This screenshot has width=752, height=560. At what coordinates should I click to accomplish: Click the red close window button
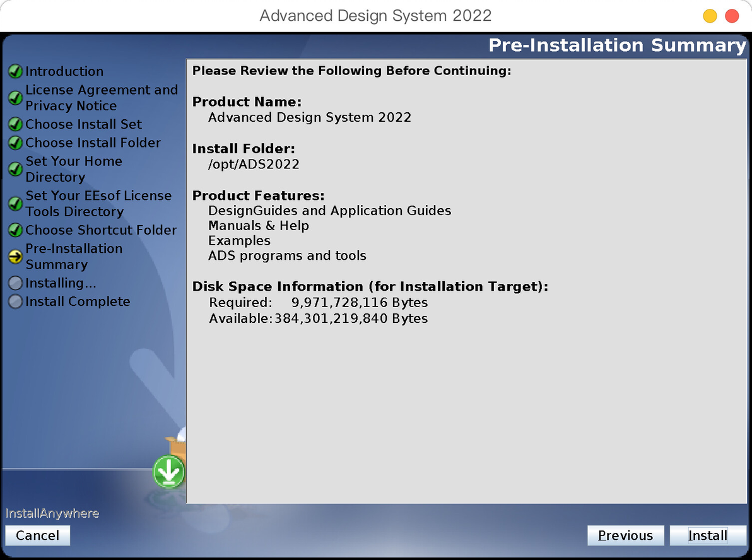coord(732,16)
